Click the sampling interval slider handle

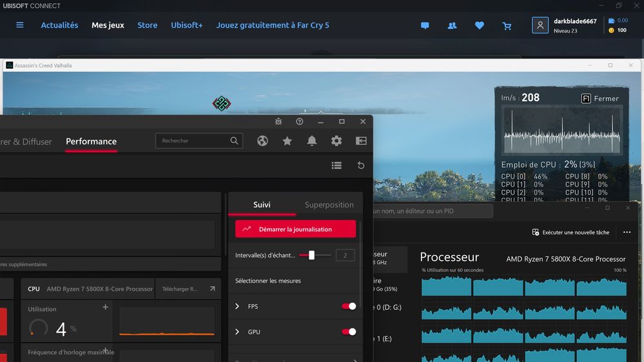312,255
